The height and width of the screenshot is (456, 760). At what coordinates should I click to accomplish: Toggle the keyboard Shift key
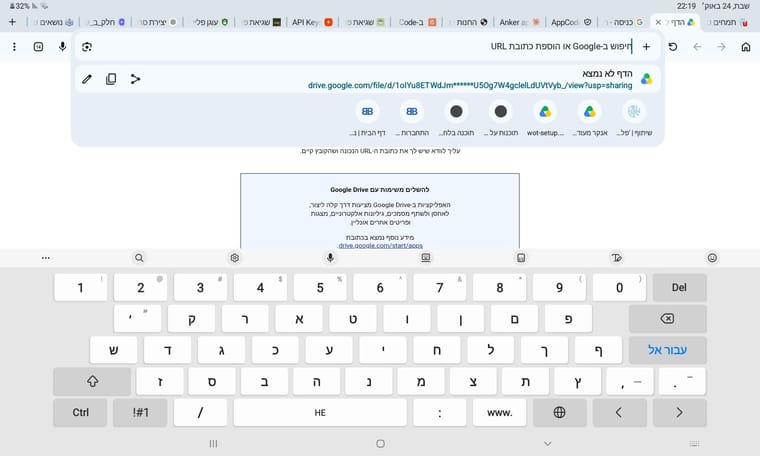point(92,381)
